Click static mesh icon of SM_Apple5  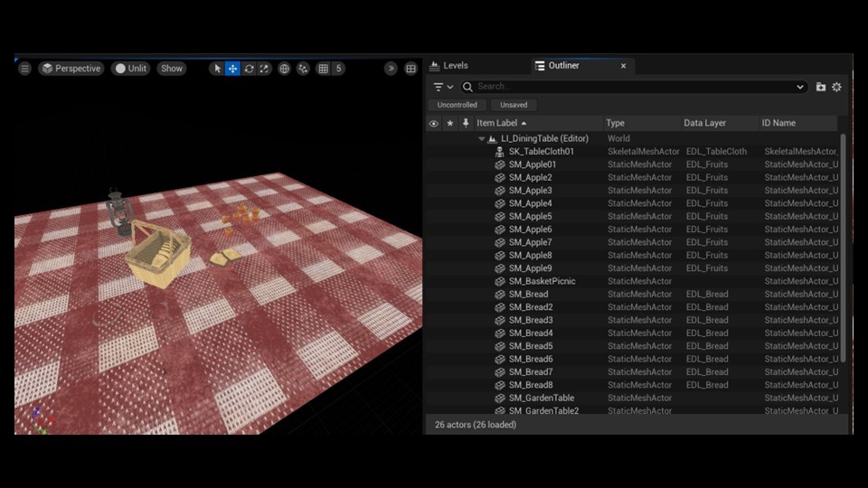(500, 217)
